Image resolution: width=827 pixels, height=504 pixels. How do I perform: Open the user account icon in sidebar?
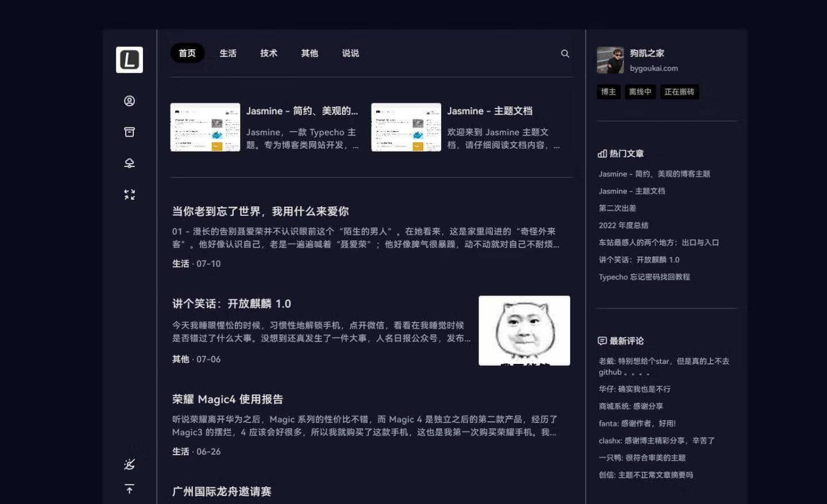[x=129, y=101]
